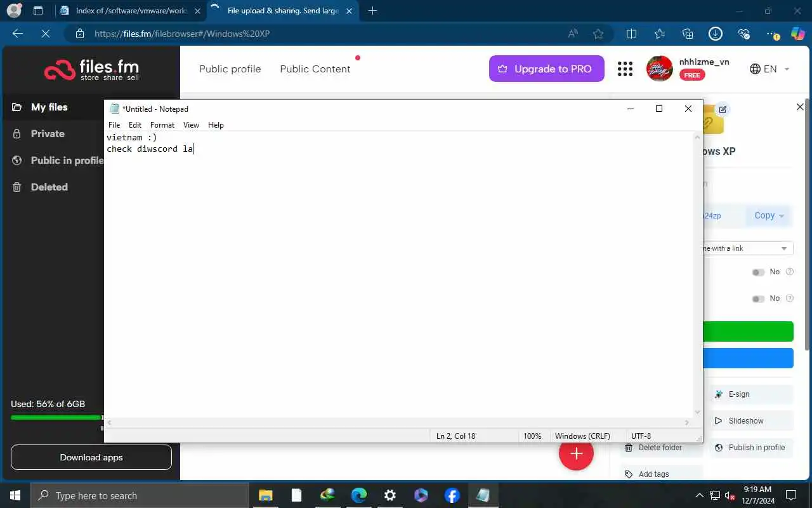Open the apps grid menu icon
Screen dimensions: 812x508
(625, 69)
